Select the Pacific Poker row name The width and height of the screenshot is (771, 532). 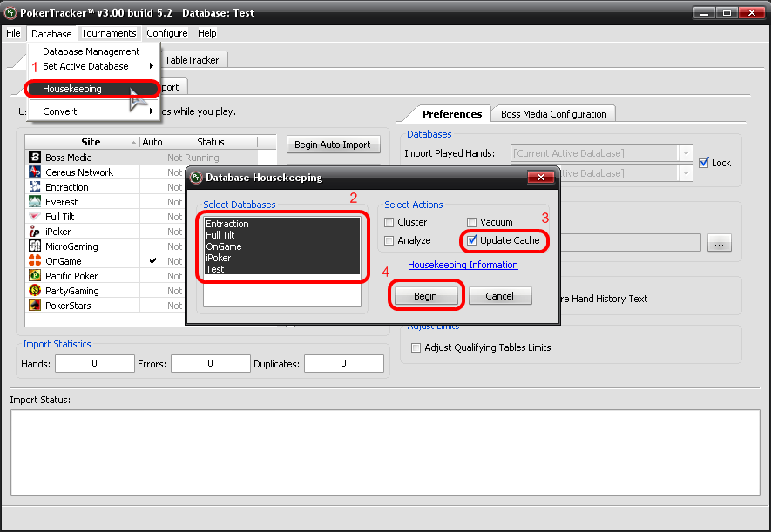coord(71,276)
